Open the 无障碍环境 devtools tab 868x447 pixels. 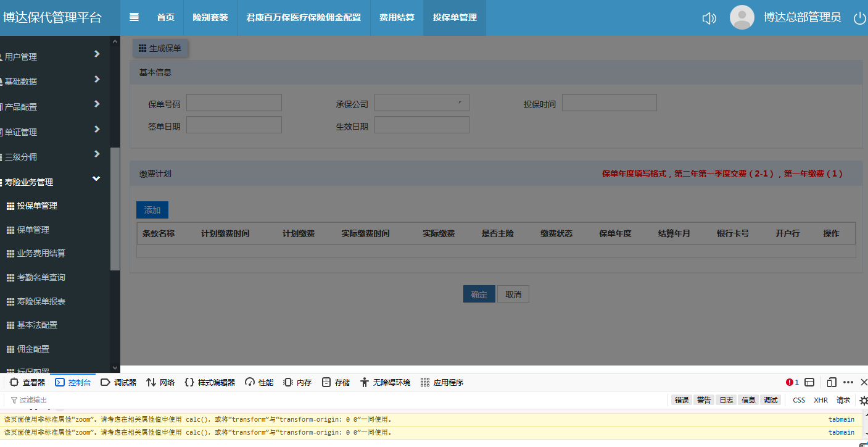point(385,382)
